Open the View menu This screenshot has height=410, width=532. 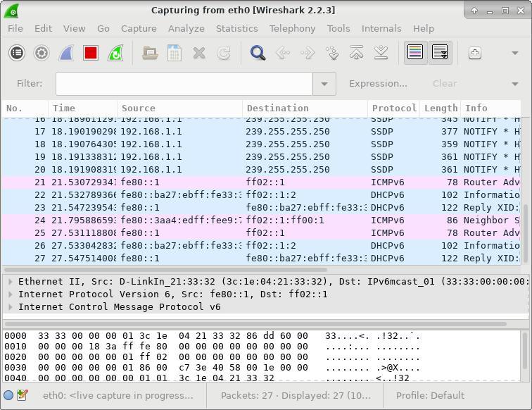[x=75, y=29]
